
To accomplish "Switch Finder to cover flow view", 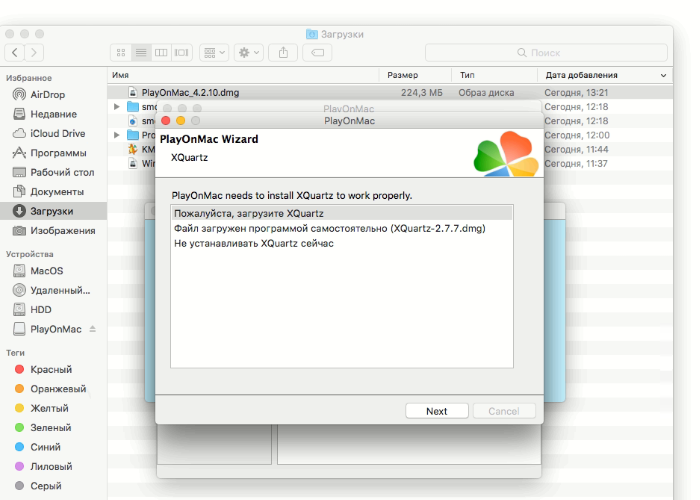I will (182, 53).
